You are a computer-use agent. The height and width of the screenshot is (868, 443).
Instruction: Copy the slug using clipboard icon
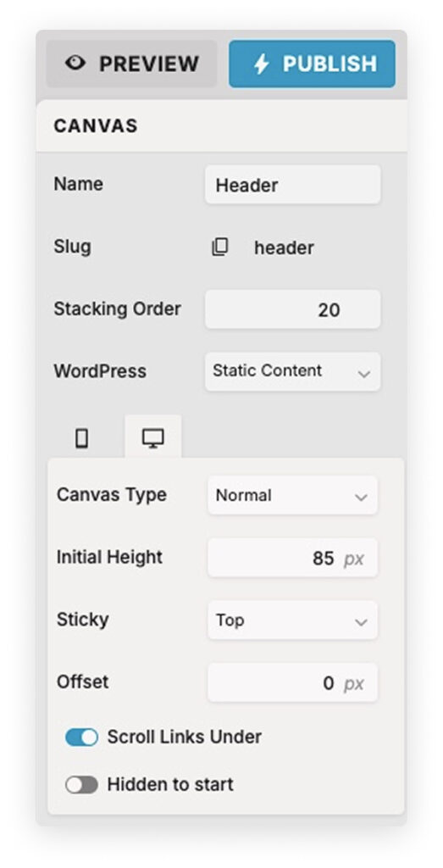[x=220, y=247]
